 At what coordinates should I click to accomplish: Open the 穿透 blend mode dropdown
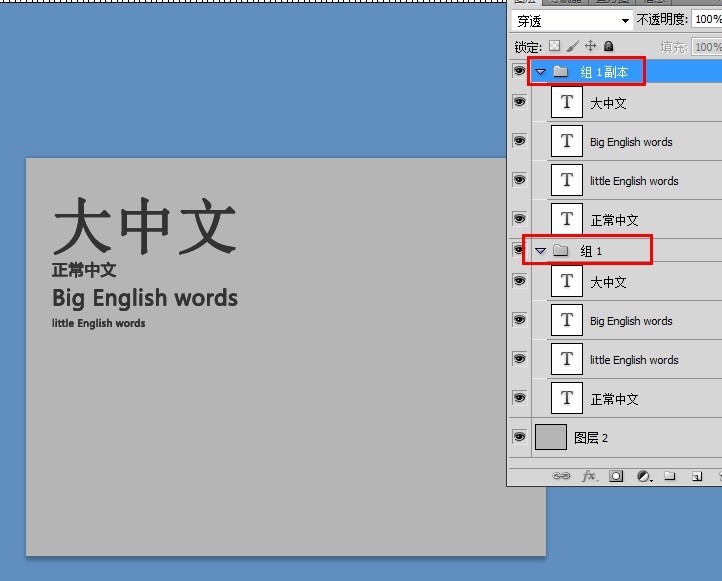click(x=571, y=20)
